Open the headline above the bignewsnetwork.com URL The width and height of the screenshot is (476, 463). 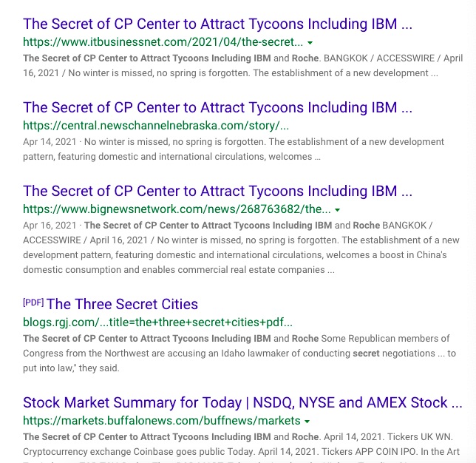pos(217,191)
